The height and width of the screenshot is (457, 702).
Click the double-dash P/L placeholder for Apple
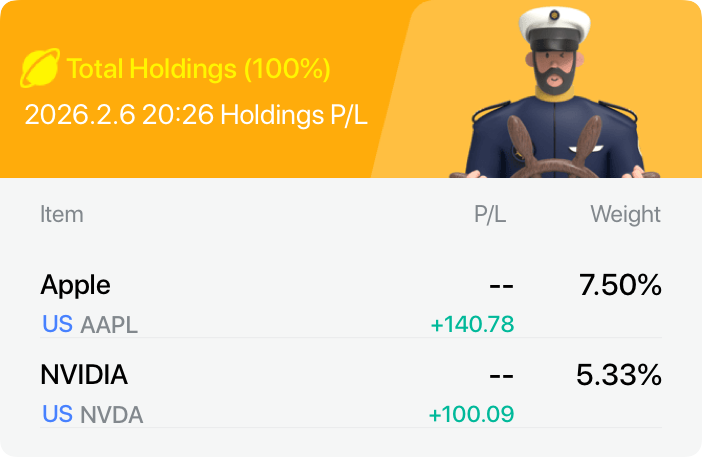pos(501,286)
